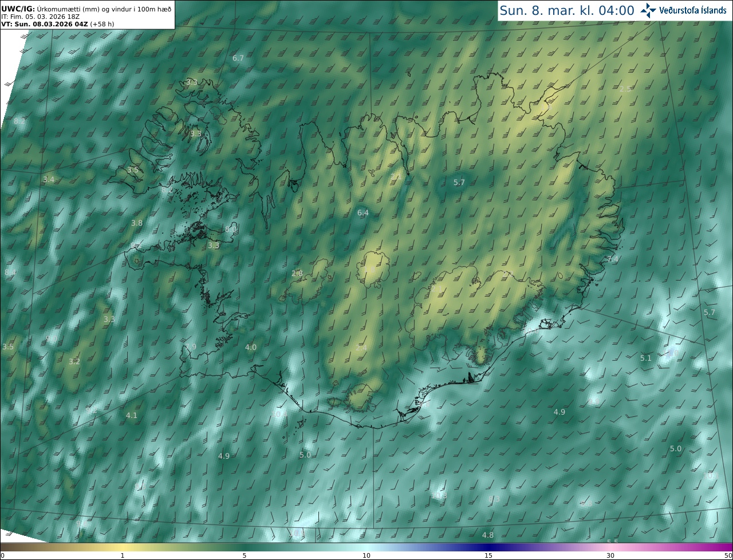Screen dimensions: 733x560
Task: Click the 4.1 value label on the map
Action: (x=132, y=416)
